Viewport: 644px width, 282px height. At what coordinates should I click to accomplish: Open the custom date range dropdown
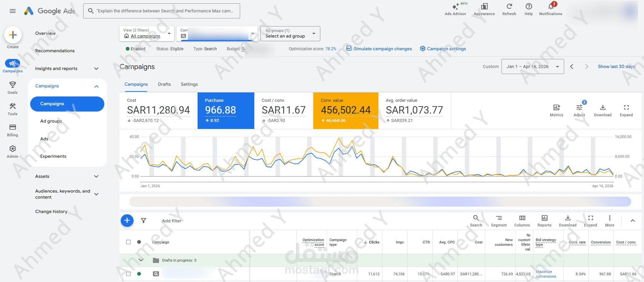click(533, 67)
